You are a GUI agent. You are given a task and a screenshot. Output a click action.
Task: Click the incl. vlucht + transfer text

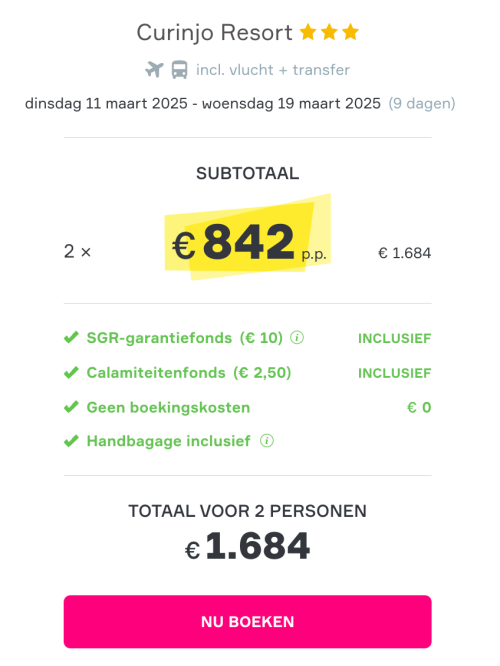click(273, 70)
